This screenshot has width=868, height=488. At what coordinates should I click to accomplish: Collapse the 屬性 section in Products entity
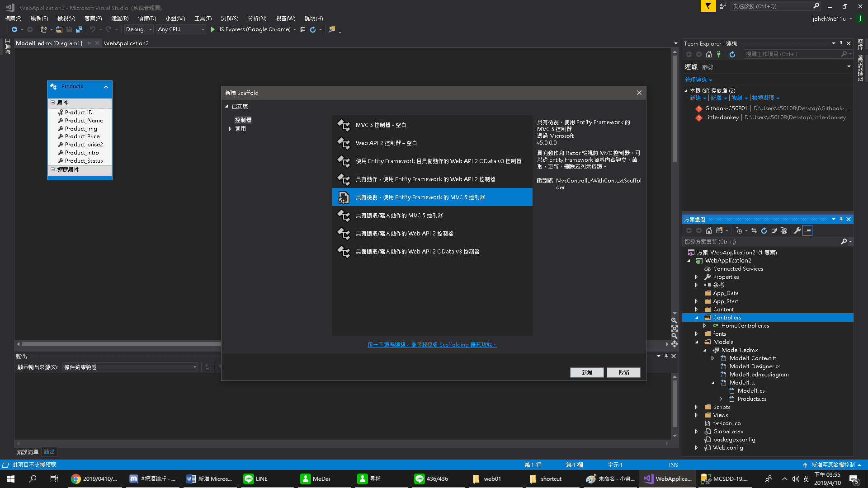click(x=53, y=103)
